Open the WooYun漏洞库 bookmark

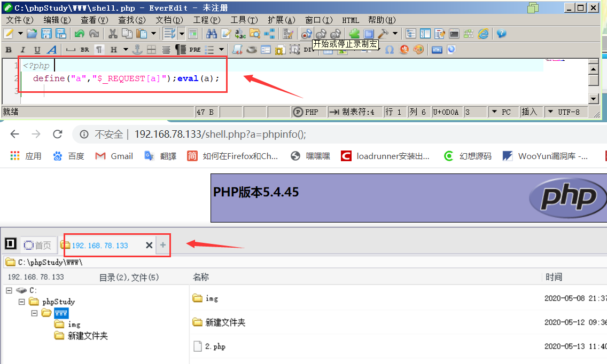pyautogui.click(x=545, y=156)
